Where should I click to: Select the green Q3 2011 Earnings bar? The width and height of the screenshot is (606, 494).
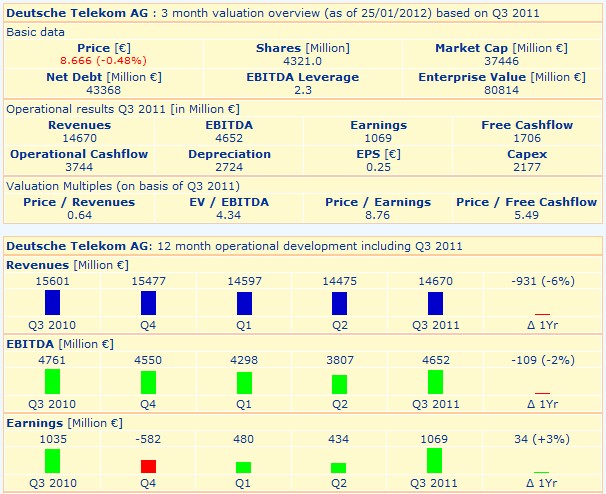[x=435, y=460]
